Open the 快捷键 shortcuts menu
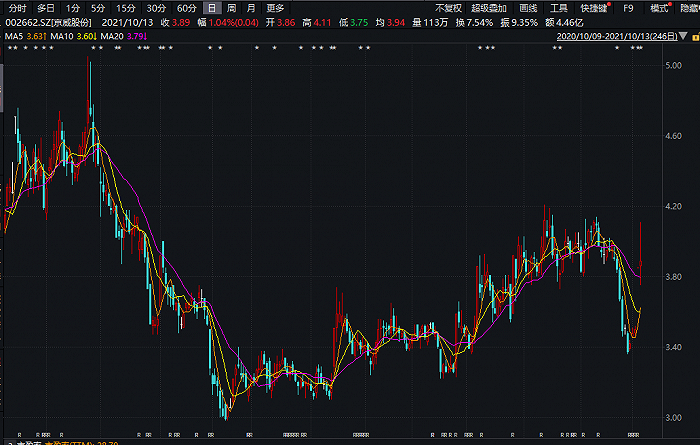700x445 pixels. 594,8
